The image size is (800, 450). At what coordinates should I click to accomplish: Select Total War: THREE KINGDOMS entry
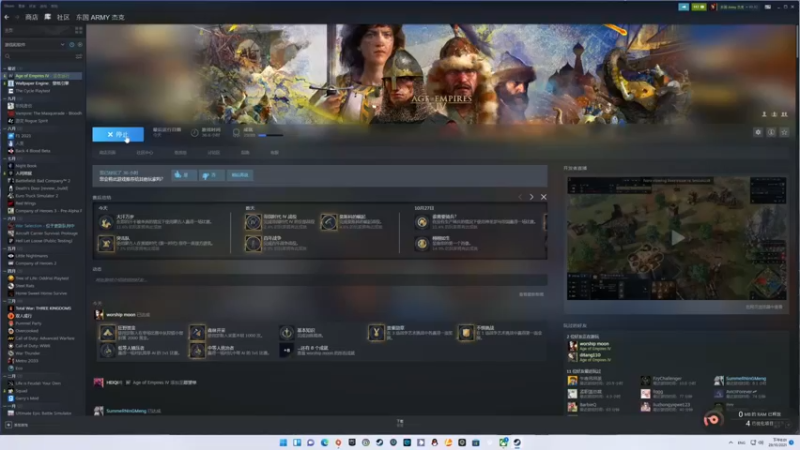(43, 308)
